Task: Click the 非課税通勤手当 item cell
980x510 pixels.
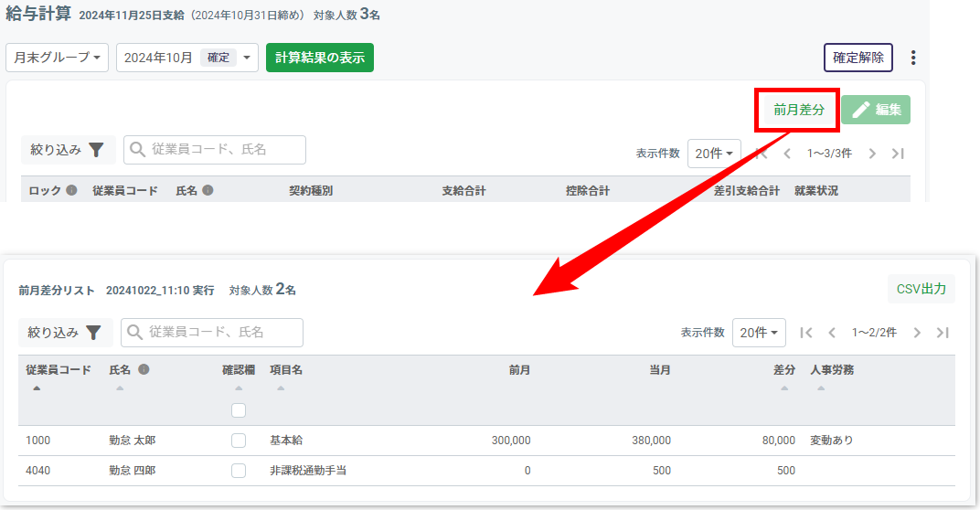Action: coord(308,471)
